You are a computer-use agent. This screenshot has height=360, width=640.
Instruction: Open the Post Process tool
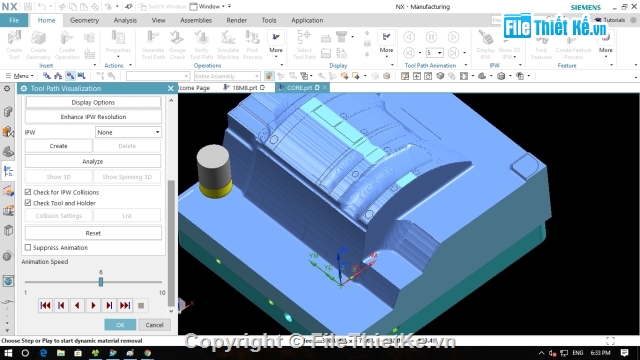tap(252, 44)
